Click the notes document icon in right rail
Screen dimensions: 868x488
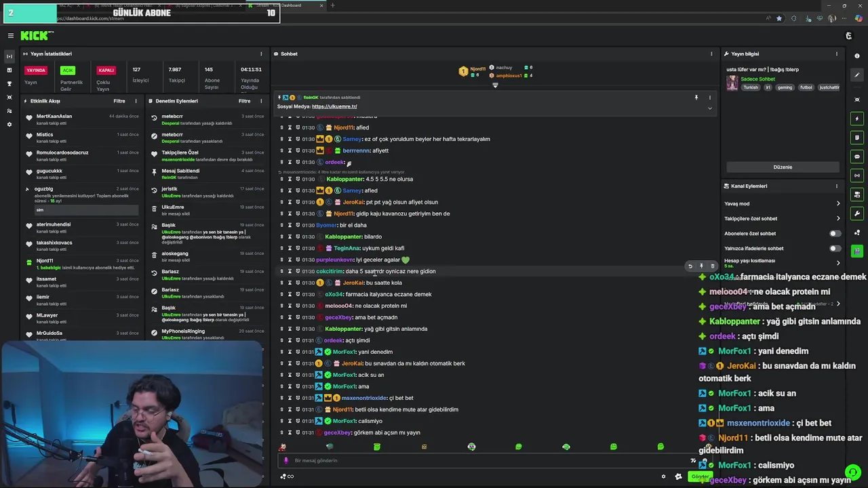click(857, 138)
